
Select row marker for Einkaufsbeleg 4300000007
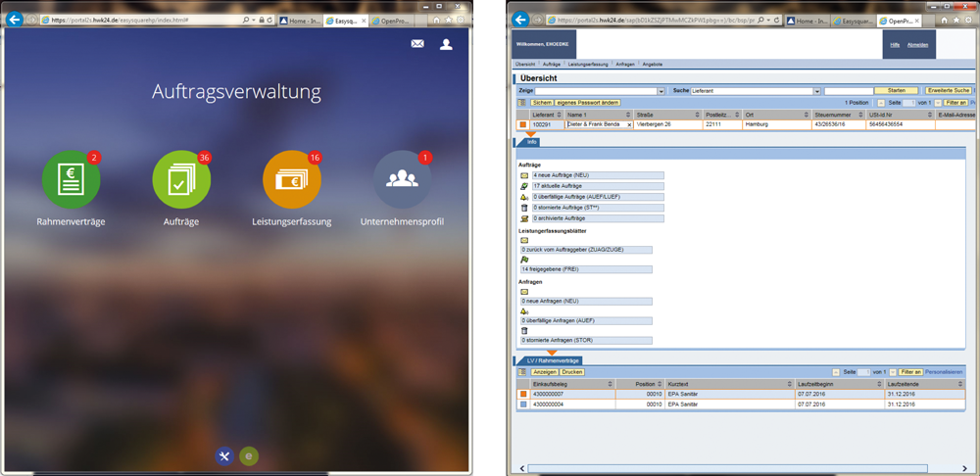click(x=522, y=394)
